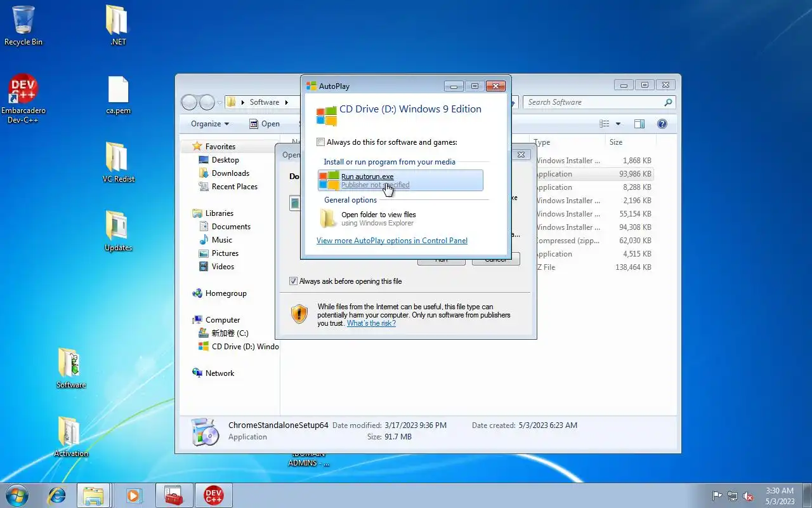812x508 pixels.
Task: Close the Open File security warning dialog
Action: (521, 154)
